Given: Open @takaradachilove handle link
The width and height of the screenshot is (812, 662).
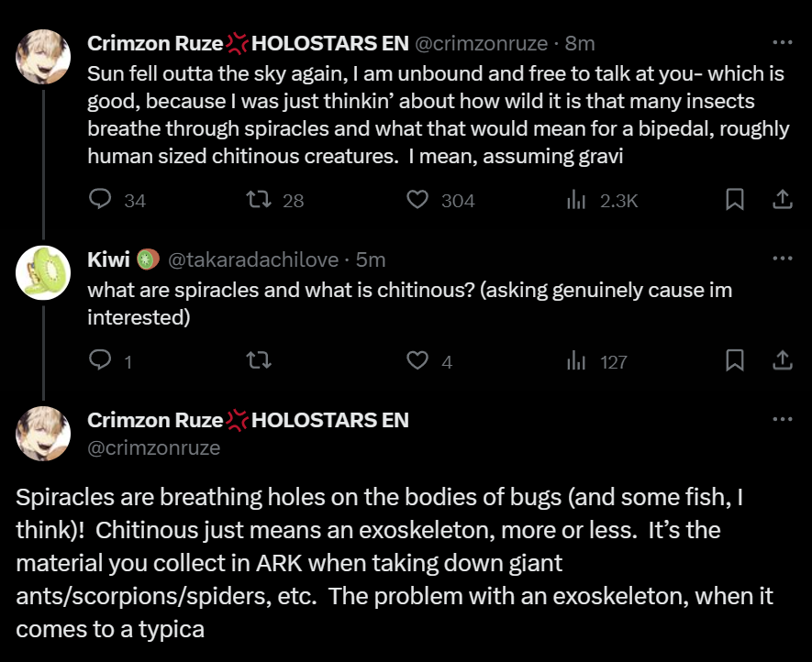Looking at the screenshot, I should pos(252,260).
